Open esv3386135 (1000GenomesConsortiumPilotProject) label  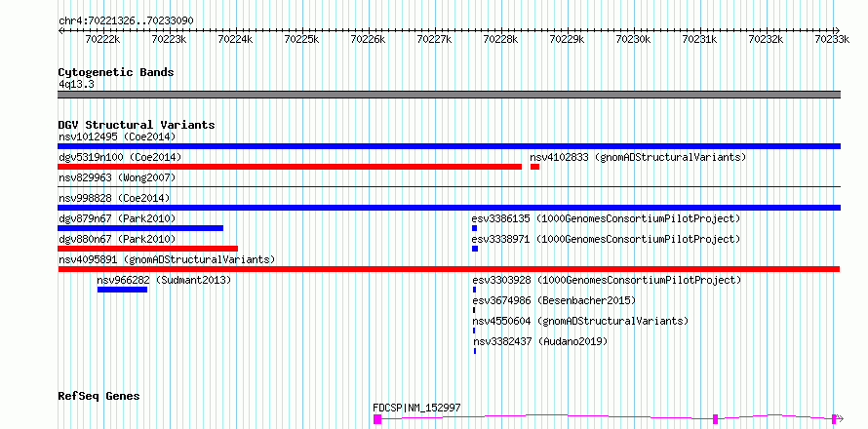606,218
